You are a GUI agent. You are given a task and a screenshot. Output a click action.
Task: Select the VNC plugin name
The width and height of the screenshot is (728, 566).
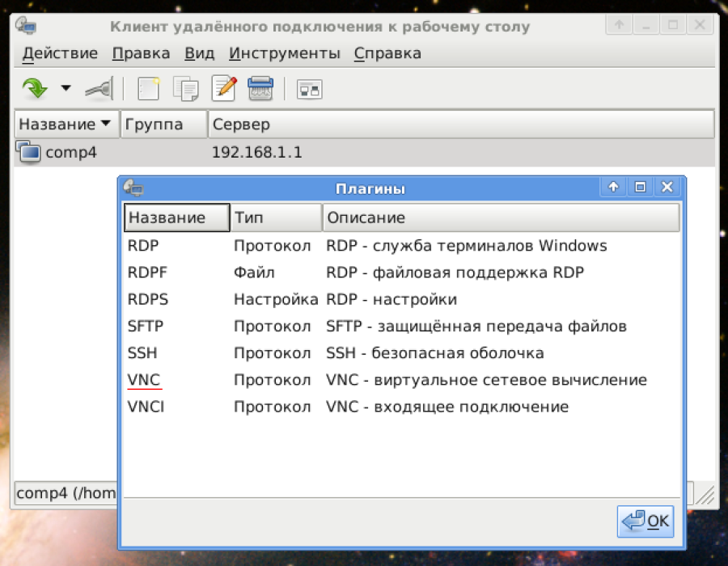point(144,380)
